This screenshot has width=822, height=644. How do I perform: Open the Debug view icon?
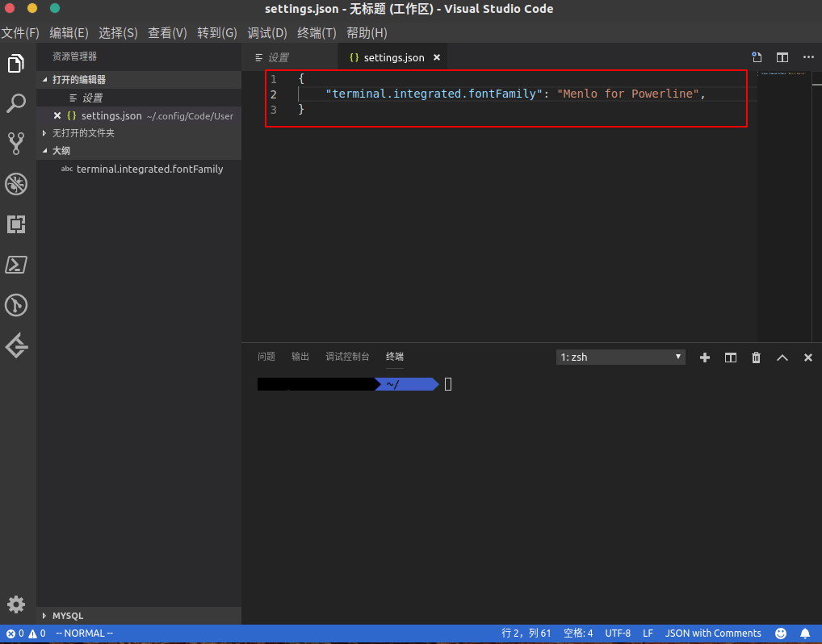click(x=15, y=184)
